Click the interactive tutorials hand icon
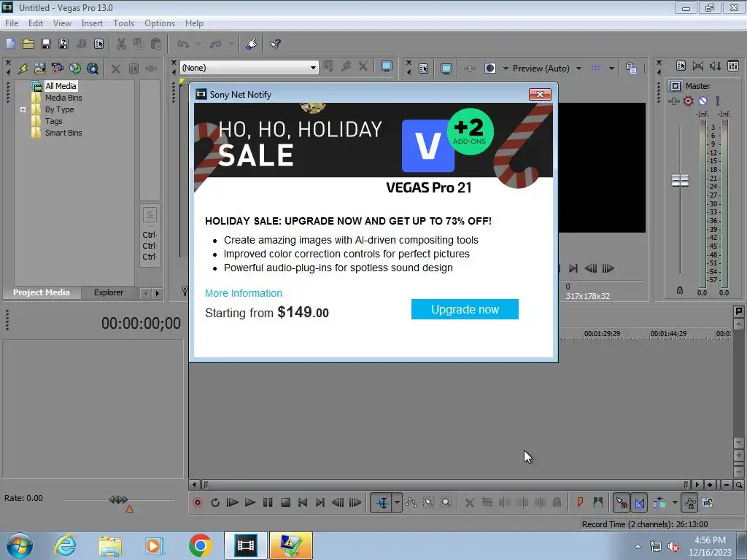747x560 pixels. coord(252,44)
